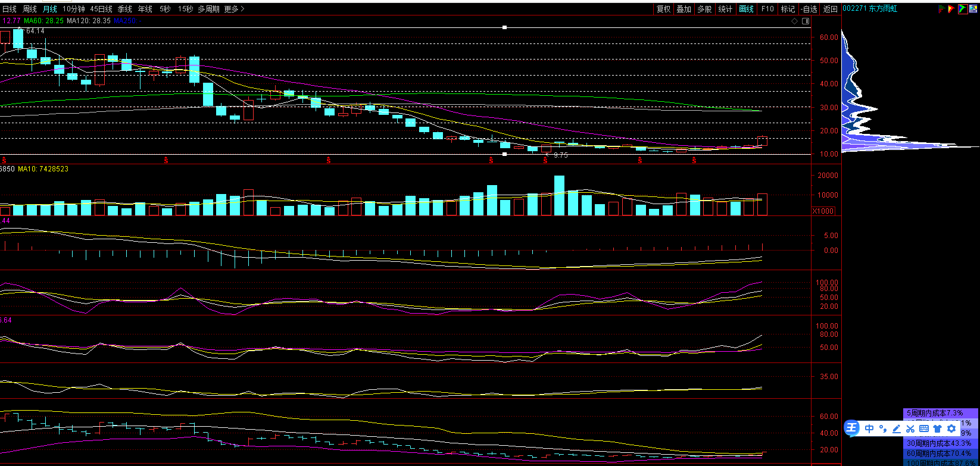
Task: Click the 60周期内成本70.4% cost bar
Action: (942, 454)
